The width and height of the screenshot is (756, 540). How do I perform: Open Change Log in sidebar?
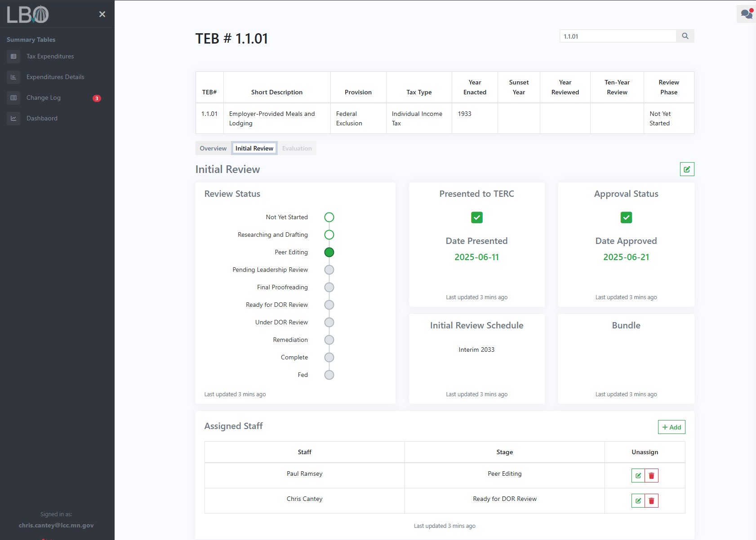click(44, 98)
